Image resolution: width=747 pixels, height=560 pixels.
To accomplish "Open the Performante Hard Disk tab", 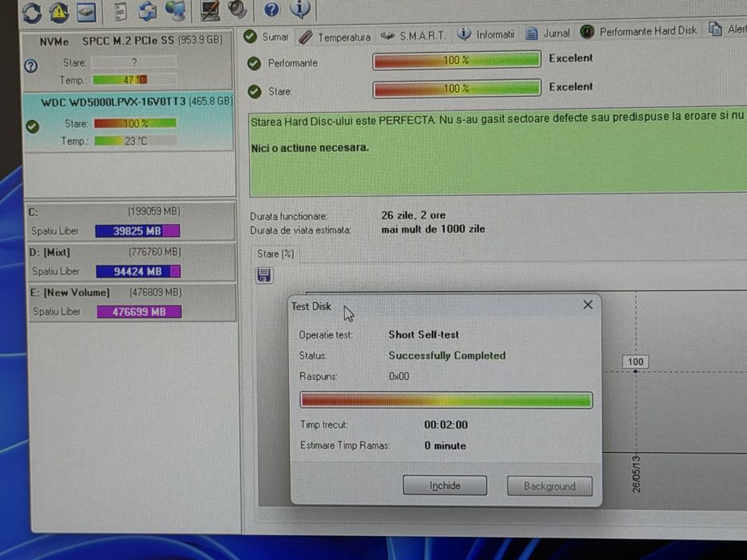I will (638, 31).
